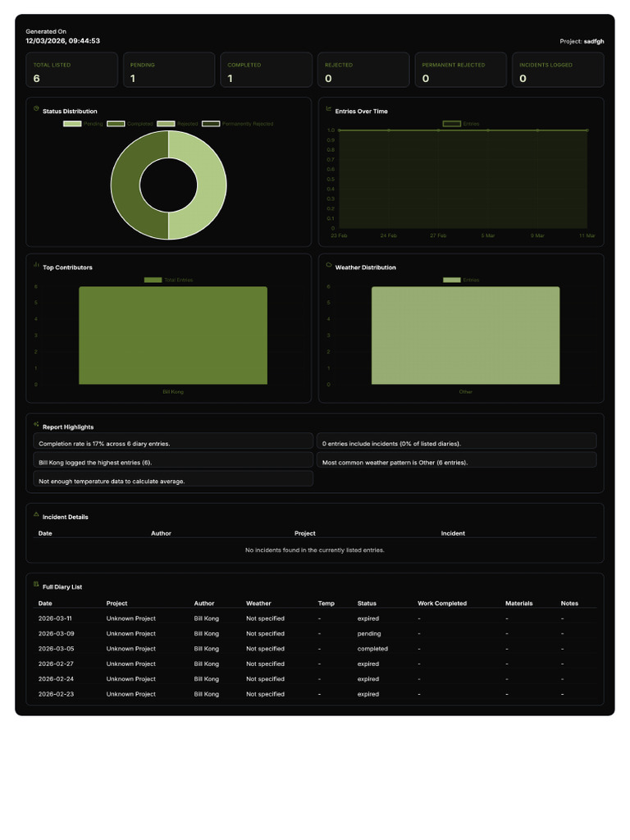630x840 pixels.
Task: Click the 24 Feb data point on the line
Action: (388, 130)
